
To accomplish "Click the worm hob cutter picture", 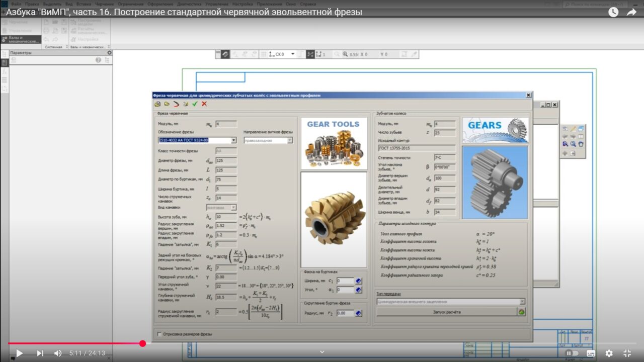I will [334, 220].
